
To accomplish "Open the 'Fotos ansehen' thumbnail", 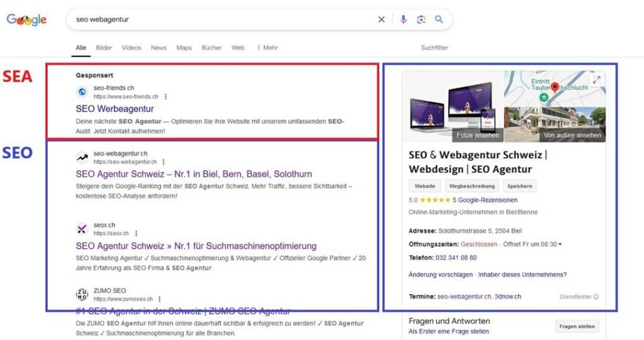I will [453, 107].
